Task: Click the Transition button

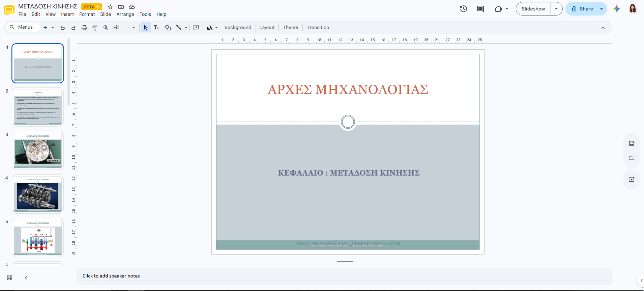Action: point(318,28)
